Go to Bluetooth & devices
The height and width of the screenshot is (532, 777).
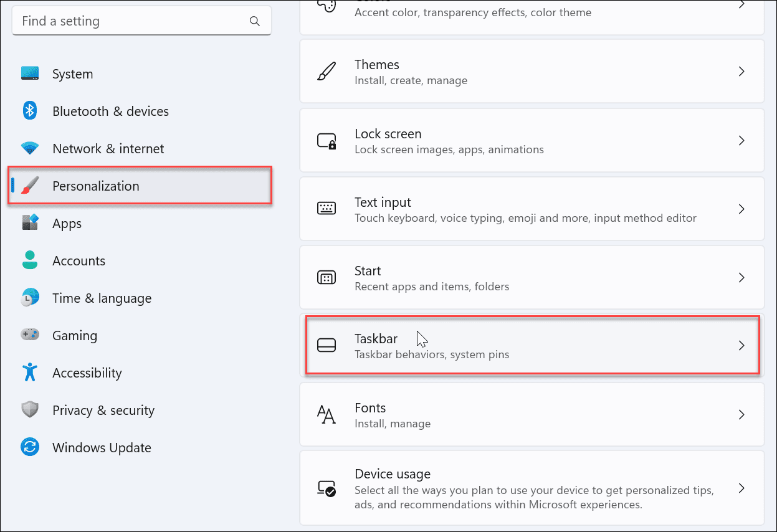pyautogui.click(x=141, y=111)
